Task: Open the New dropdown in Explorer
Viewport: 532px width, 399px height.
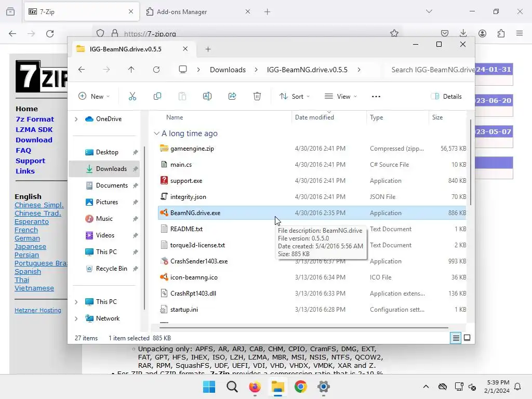Action: tap(94, 96)
